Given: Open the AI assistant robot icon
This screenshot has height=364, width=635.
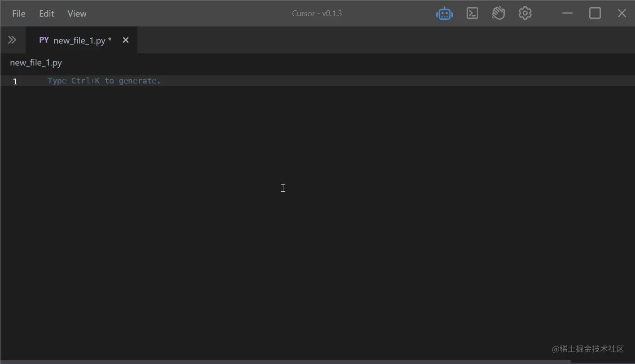Looking at the screenshot, I should tap(444, 13).
